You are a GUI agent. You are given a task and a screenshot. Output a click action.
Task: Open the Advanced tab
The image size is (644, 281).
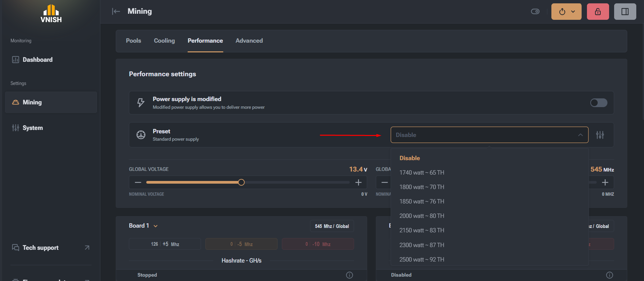point(249,41)
